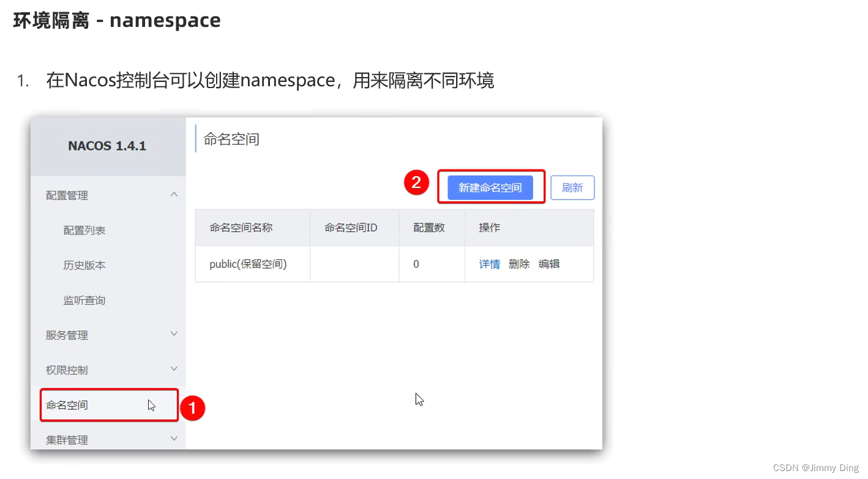This screenshot has width=868, height=479.
Task: Click 删除 in the public row
Action: [x=519, y=264]
